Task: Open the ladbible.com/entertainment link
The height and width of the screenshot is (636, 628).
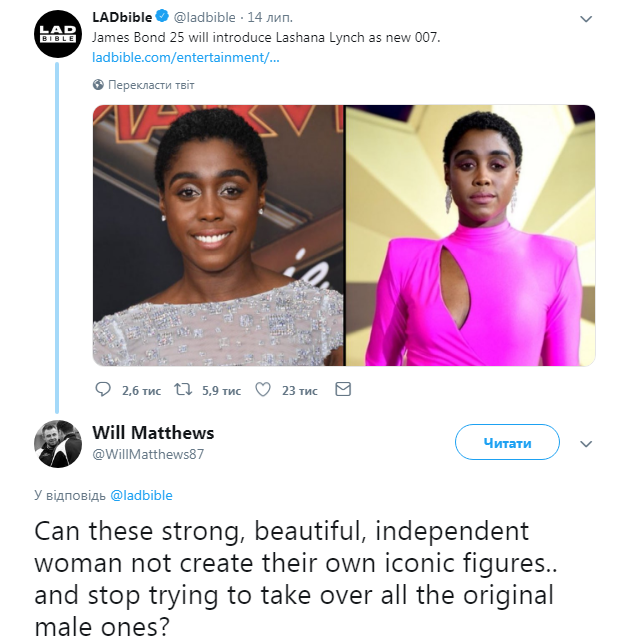Action: pos(186,57)
